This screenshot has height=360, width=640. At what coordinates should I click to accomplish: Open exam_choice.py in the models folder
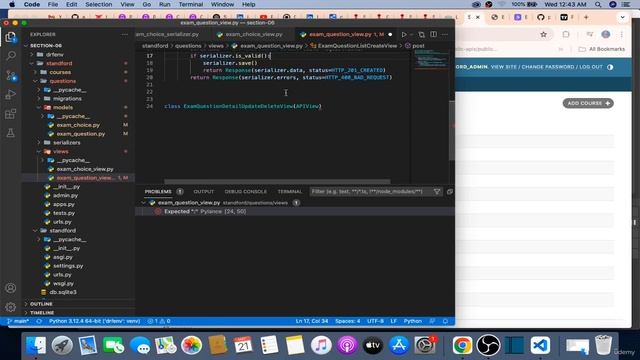click(78, 125)
